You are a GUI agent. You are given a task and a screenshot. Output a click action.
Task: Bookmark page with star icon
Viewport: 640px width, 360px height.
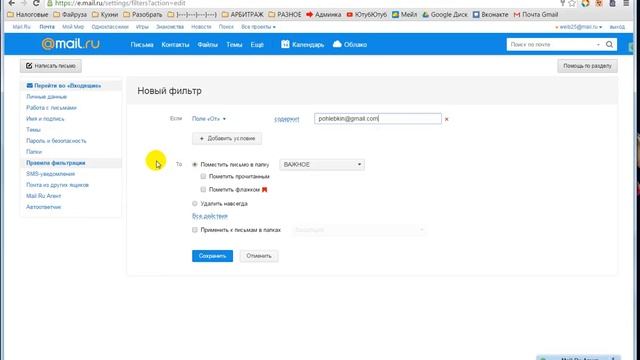(572, 3)
